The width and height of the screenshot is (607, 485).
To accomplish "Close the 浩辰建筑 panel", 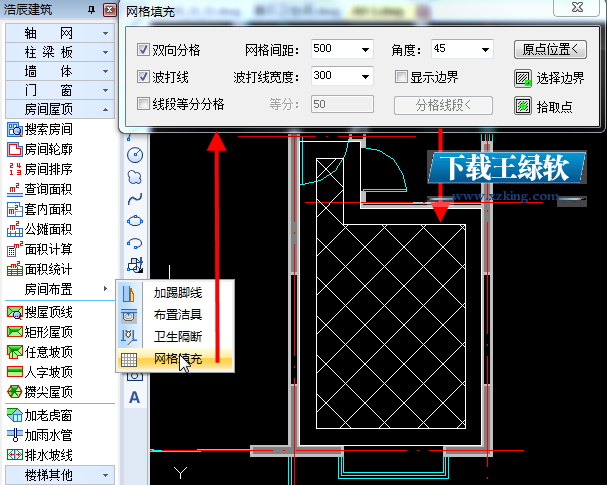I will [110, 10].
